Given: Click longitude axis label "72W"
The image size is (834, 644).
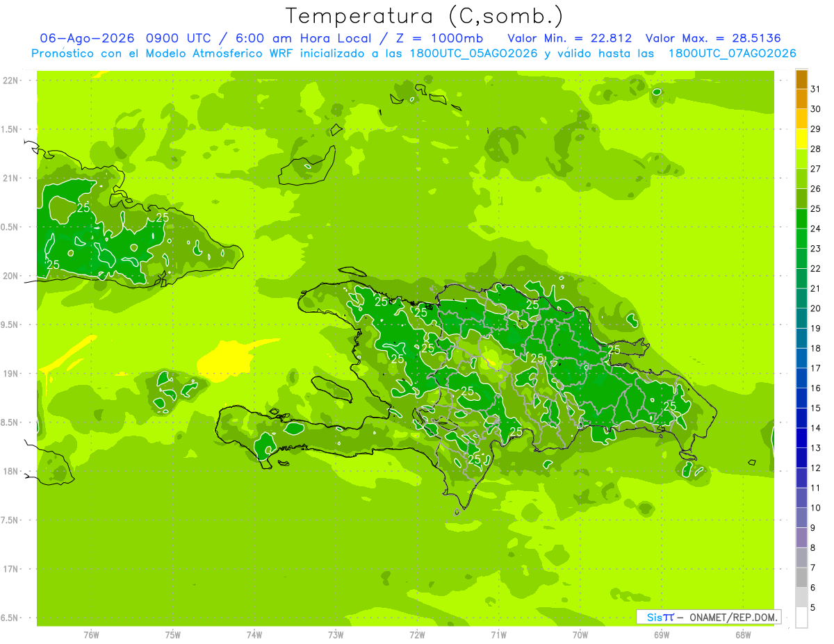Looking at the screenshot, I should point(417,635).
